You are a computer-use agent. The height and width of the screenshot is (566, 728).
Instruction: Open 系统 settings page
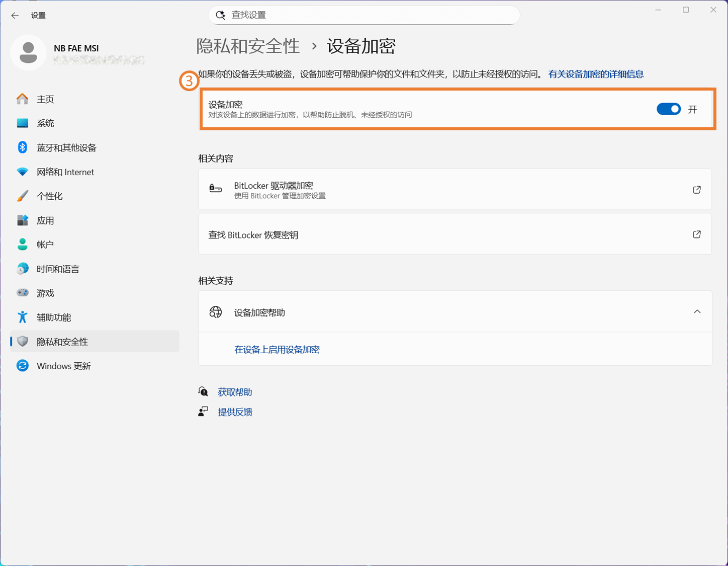coord(45,123)
